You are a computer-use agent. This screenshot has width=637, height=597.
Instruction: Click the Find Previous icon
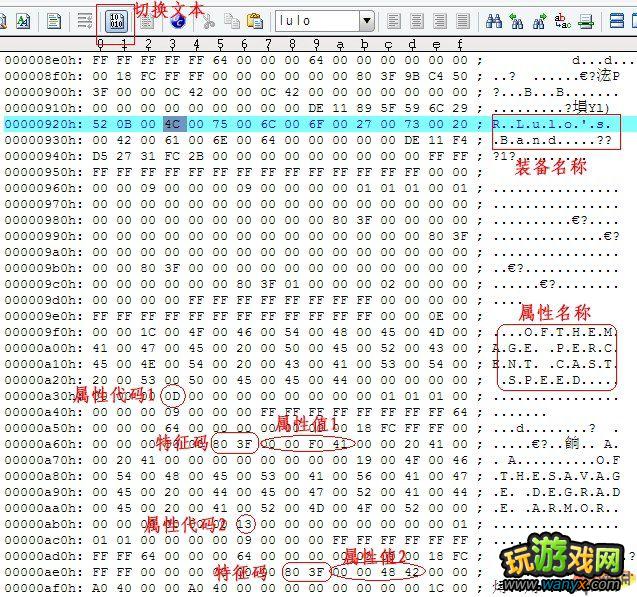518,21
